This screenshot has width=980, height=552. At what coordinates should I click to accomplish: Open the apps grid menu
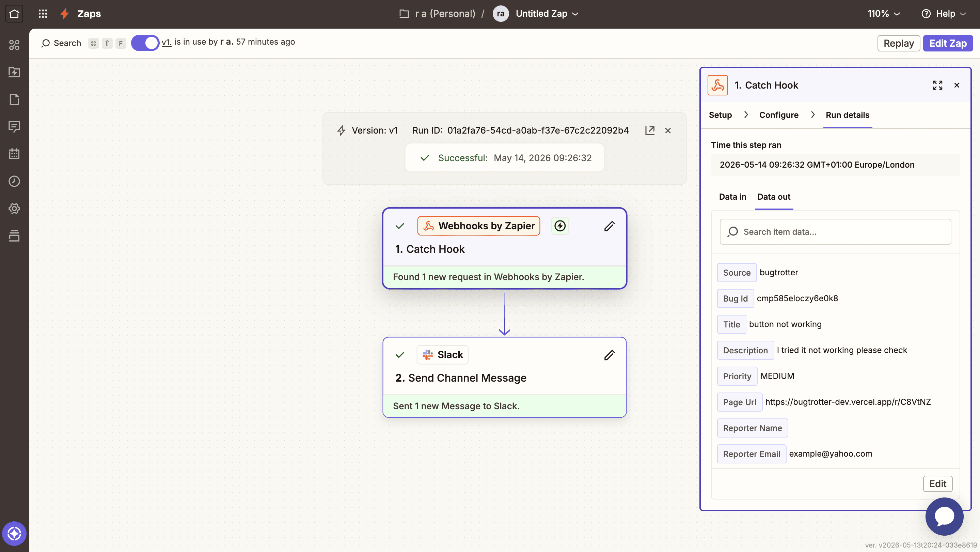43,14
